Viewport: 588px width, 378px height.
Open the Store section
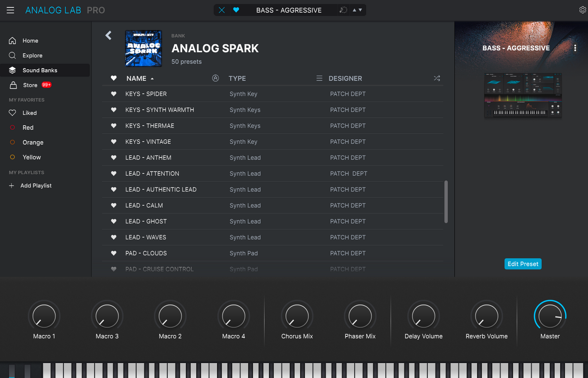click(x=30, y=85)
